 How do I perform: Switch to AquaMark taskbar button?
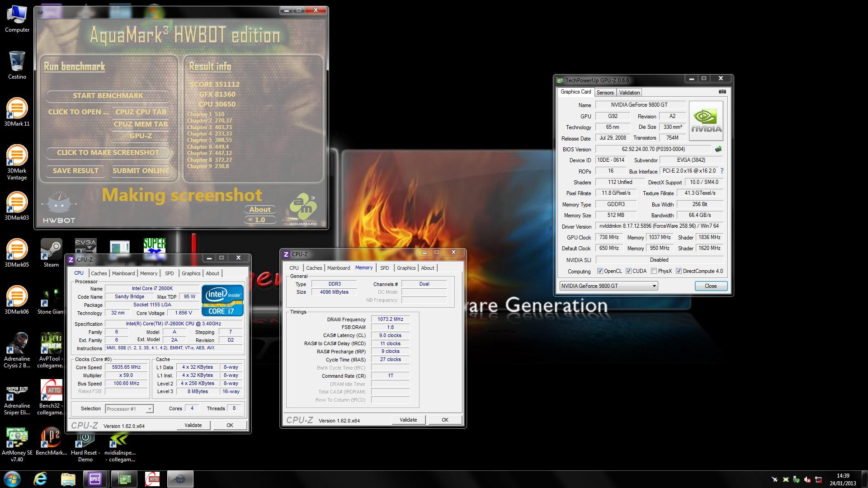180,479
